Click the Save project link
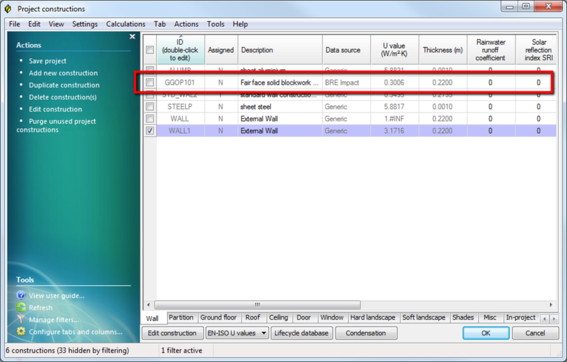 [47, 61]
